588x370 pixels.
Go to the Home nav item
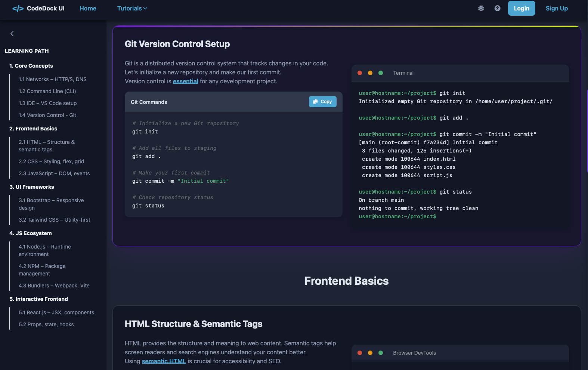click(88, 8)
